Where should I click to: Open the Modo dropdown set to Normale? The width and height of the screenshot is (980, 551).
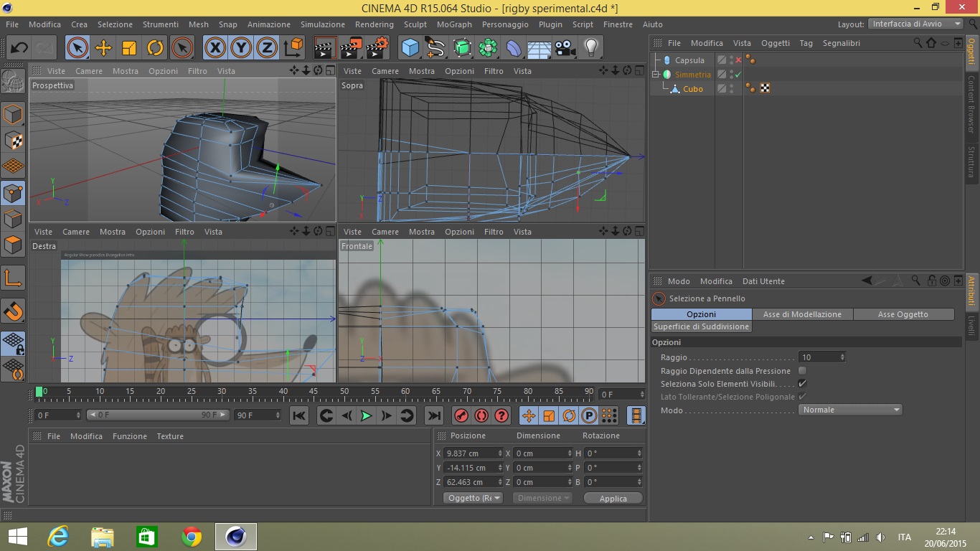(x=849, y=410)
